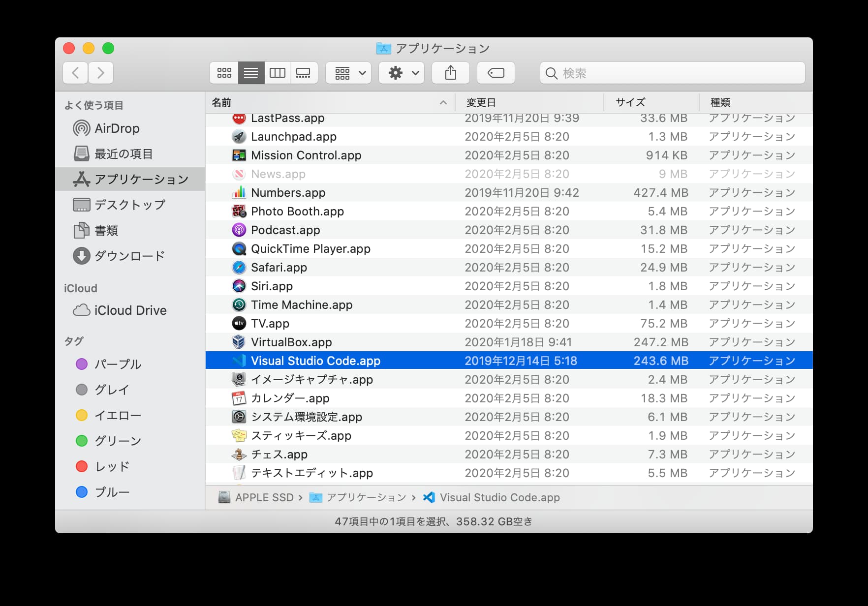Select the red レッド tag
This screenshot has width=868, height=606.
130,466
